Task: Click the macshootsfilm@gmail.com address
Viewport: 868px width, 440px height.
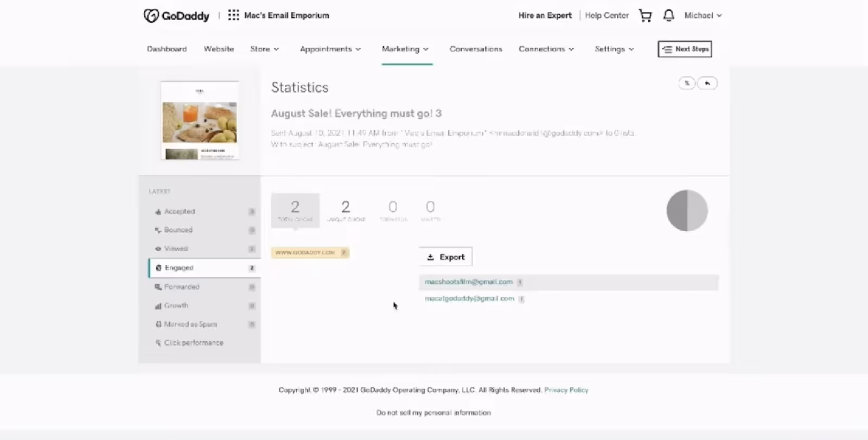Action: 469,282
